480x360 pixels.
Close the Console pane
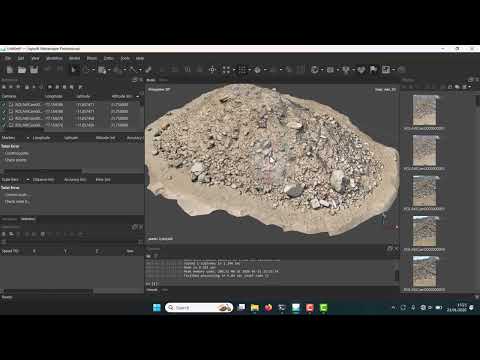[x=396, y=249]
